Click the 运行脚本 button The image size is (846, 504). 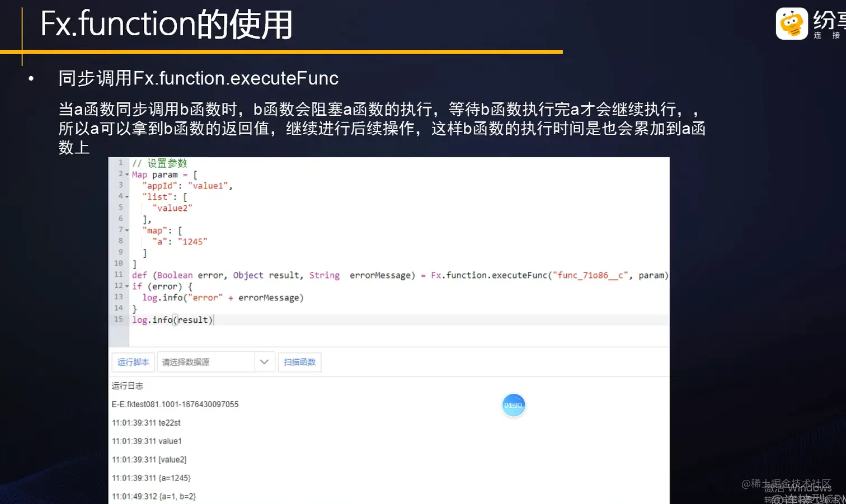coord(133,362)
